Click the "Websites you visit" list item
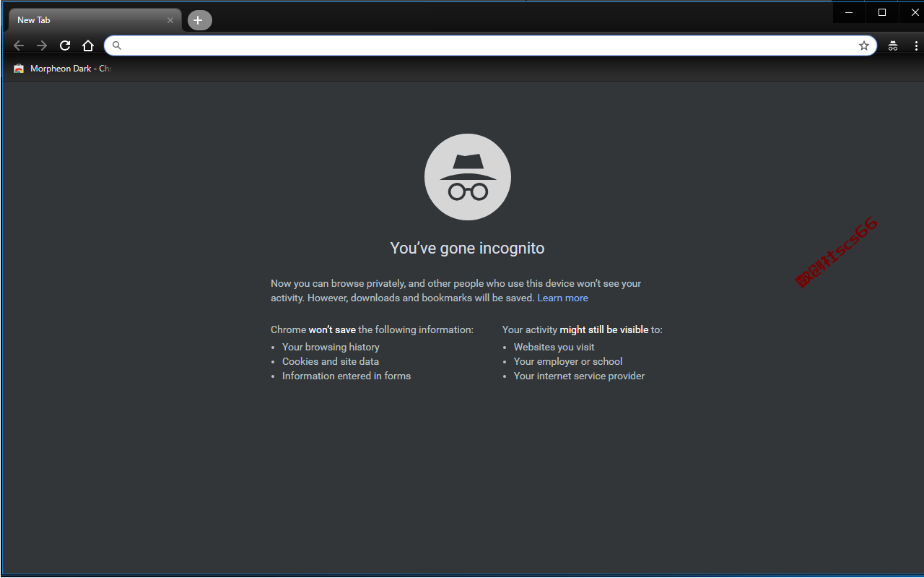The image size is (924, 578). 554,347
